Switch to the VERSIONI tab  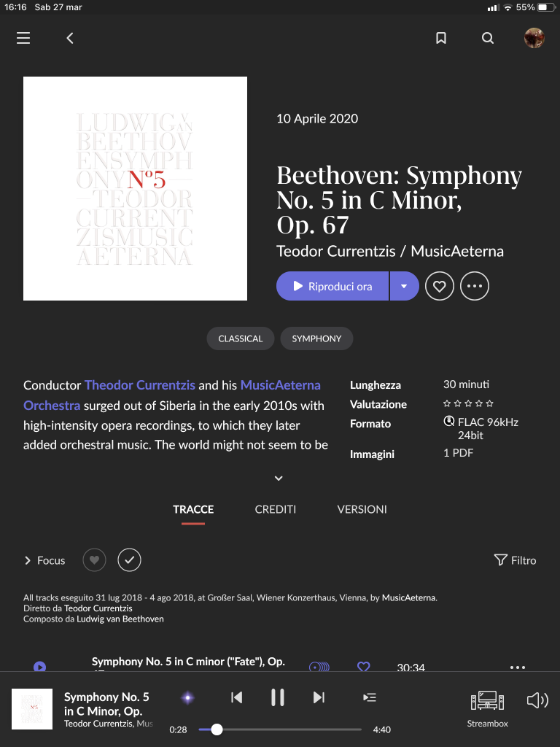[362, 509]
